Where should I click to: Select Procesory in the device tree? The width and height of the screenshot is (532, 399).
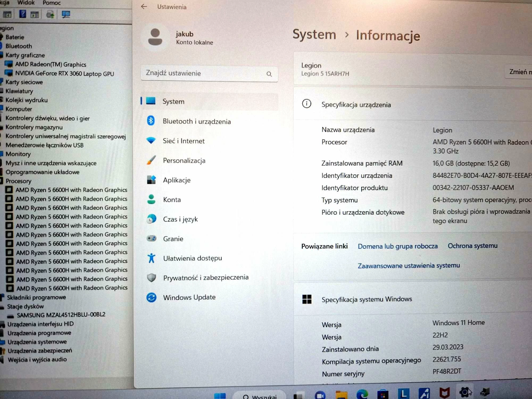(x=18, y=181)
